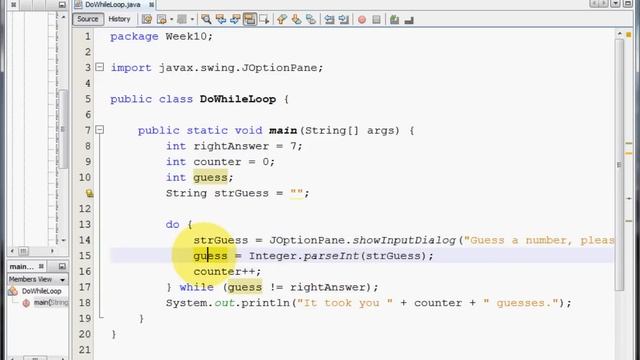Viewport: 640px width, 360px height.
Task: Click lowest yellow mark in error stripe
Action: pyautogui.click(x=629, y=221)
